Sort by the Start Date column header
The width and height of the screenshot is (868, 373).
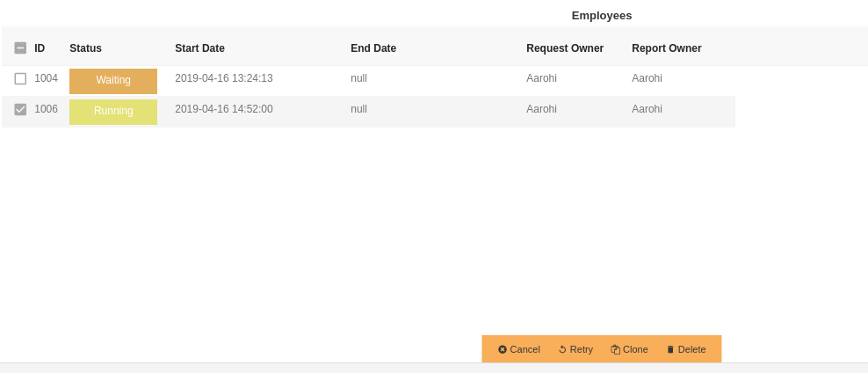199,48
